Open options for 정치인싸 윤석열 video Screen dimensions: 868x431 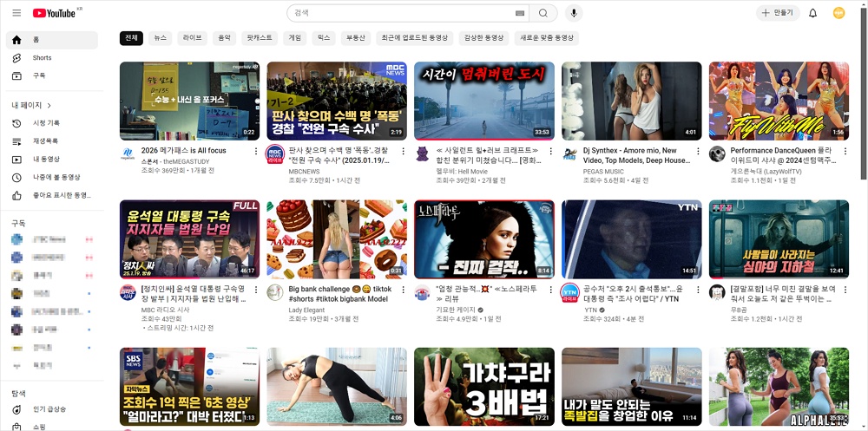pos(256,290)
